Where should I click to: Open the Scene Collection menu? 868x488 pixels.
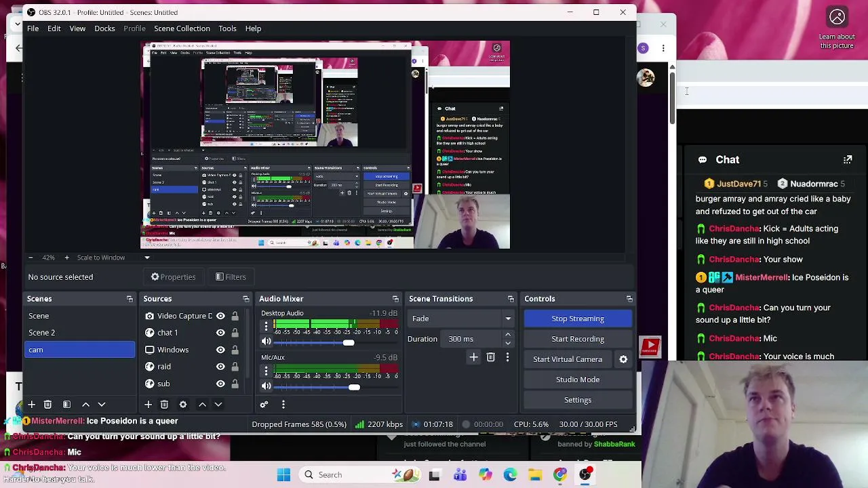coord(182,28)
